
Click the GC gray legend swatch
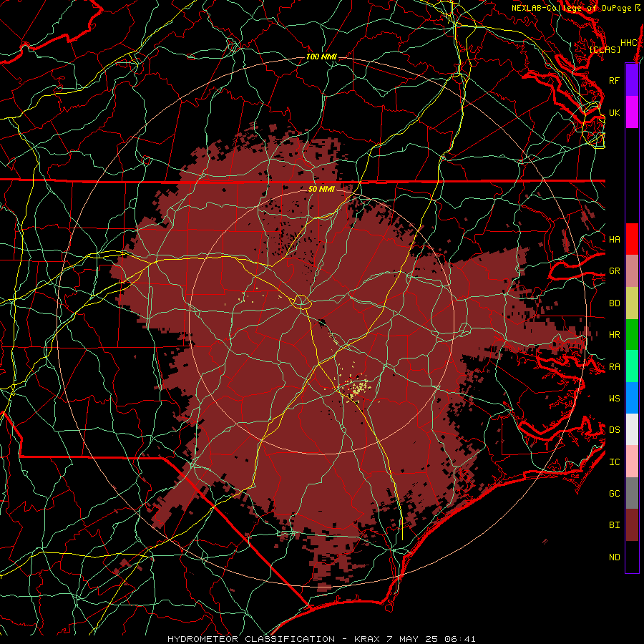[632, 493]
